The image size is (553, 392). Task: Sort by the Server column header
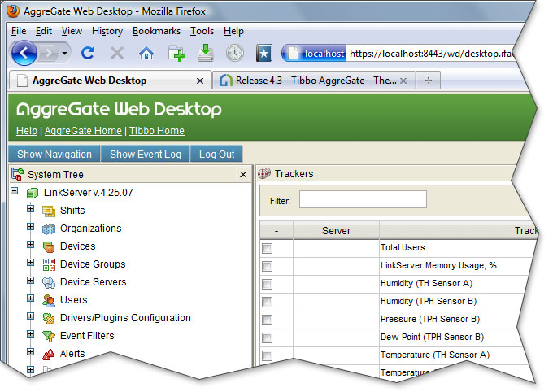point(336,231)
